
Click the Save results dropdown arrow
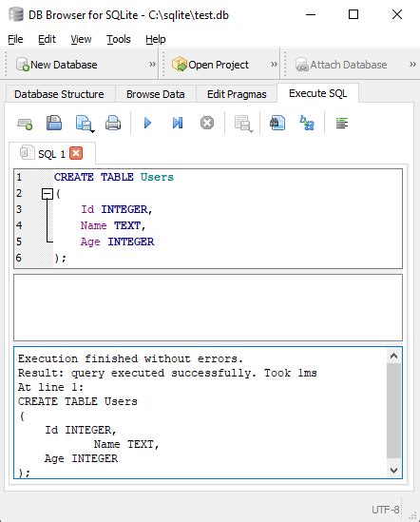coord(251,131)
